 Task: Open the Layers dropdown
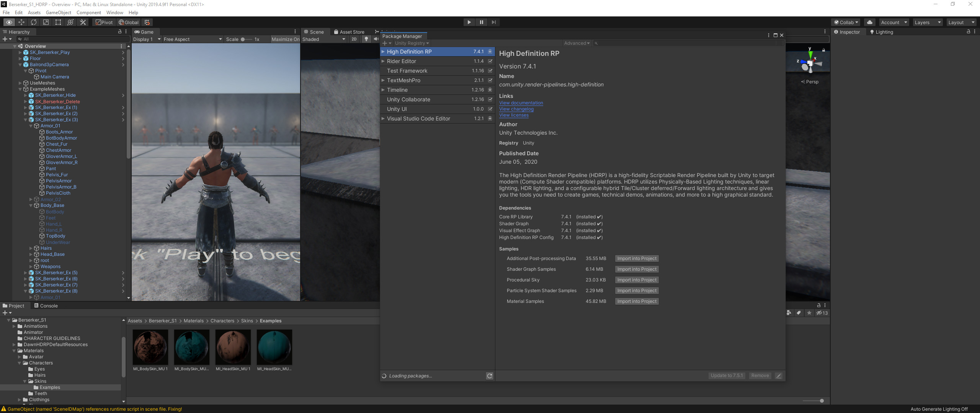tap(927, 22)
